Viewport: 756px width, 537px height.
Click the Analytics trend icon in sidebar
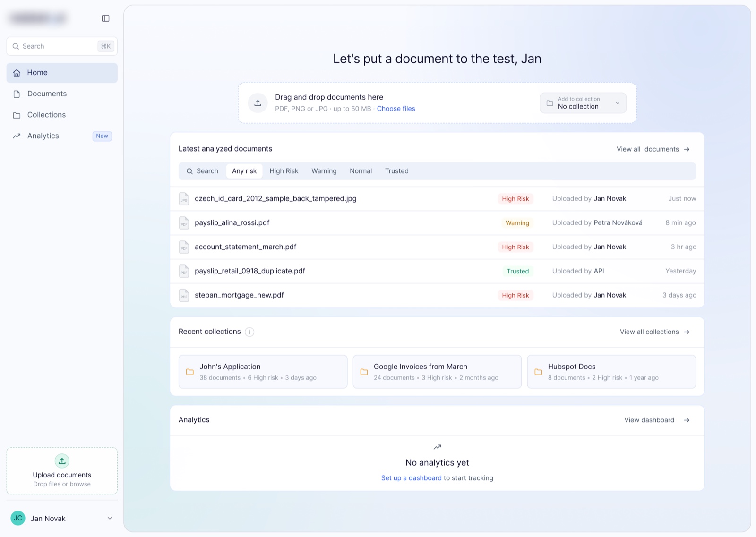pyautogui.click(x=17, y=136)
